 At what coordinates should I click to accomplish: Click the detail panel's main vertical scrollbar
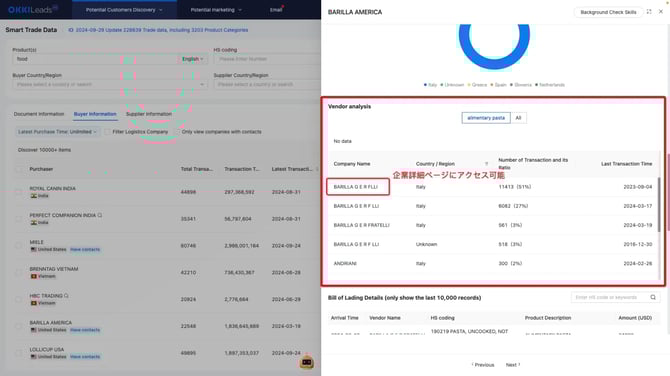click(x=668, y=192)
